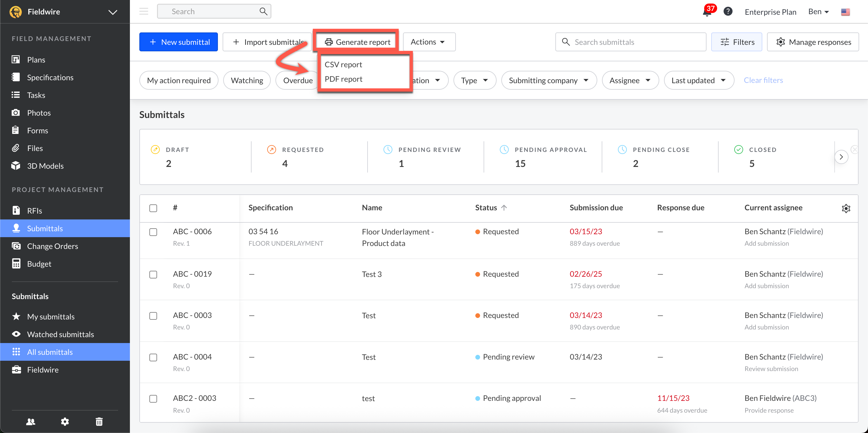Click the language flag icon
The image size is (868, 433).
tap(845, 12)
